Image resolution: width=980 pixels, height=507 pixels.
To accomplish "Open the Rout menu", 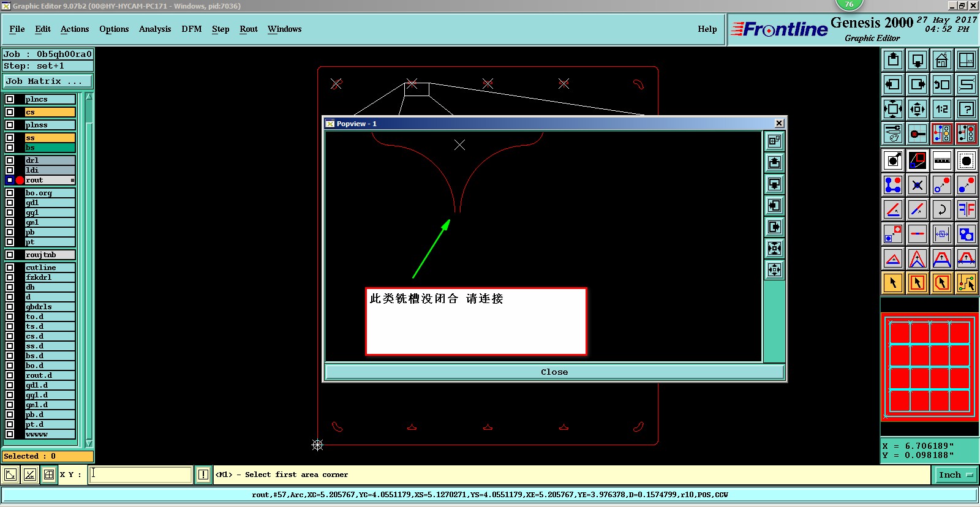I will (249, 29).
